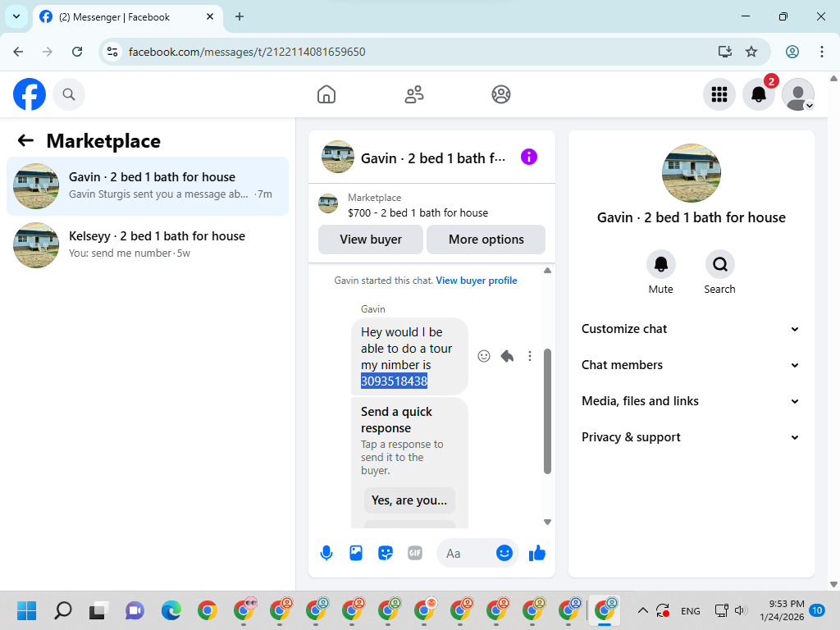Click the purple conversation information icon
The image size is (840, 630).
pos(529,157)
